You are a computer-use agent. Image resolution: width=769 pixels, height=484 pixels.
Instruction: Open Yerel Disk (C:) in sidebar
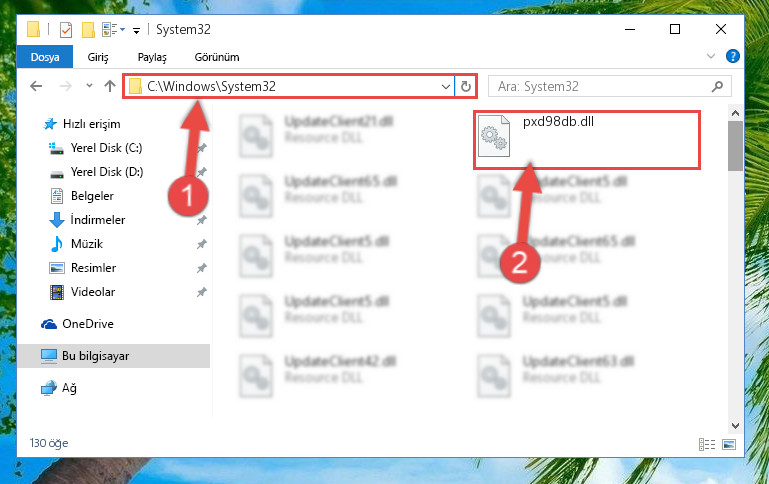click(x=106, y=148)
